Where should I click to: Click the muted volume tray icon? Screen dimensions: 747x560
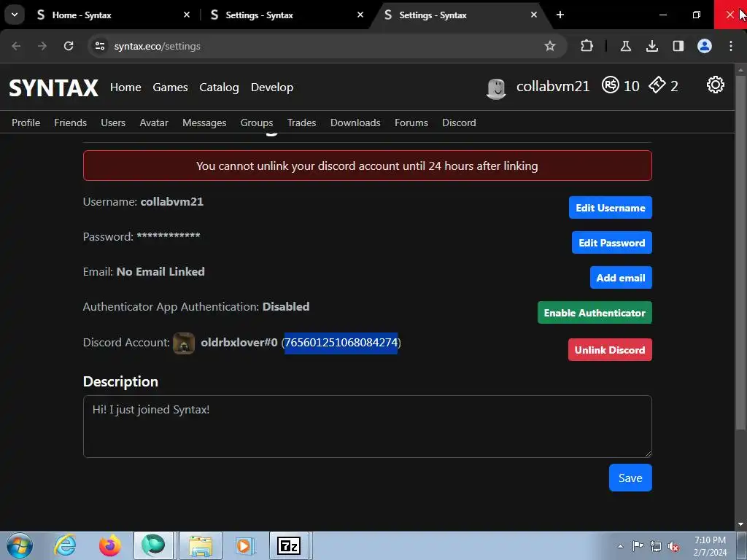(x=673, y=546)
